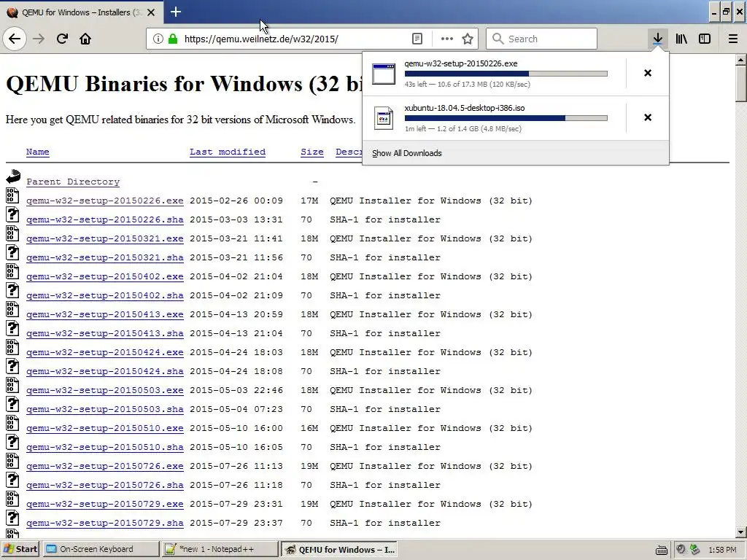Download qemu-w32-setup-20150413.exe
Screen dimensions: 747x560
pos(105,315)
